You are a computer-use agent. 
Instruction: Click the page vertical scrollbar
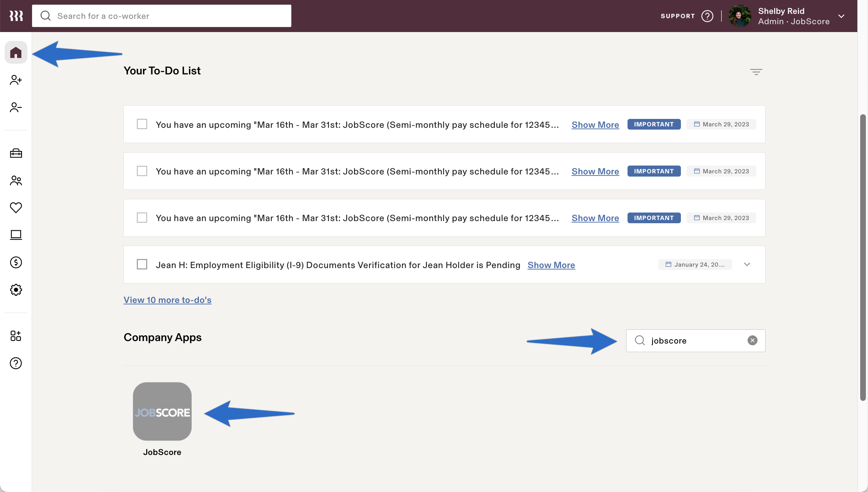point(863,257)
